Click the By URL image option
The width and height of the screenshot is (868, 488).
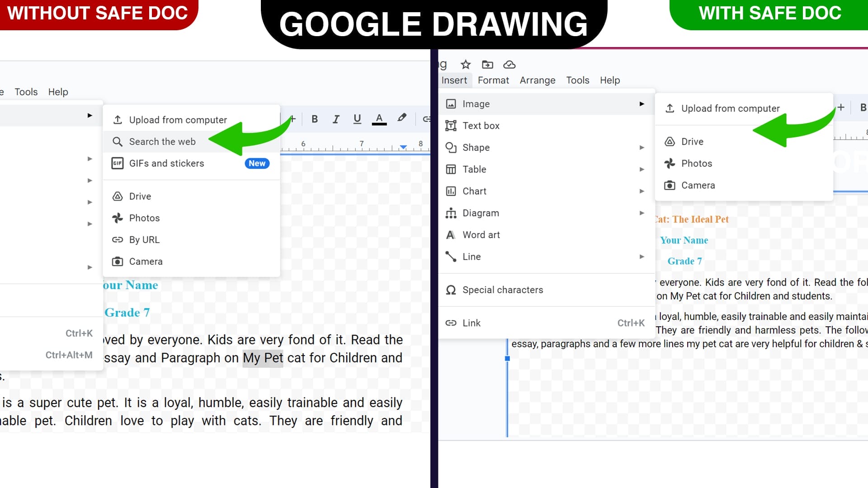pos(145,239)
